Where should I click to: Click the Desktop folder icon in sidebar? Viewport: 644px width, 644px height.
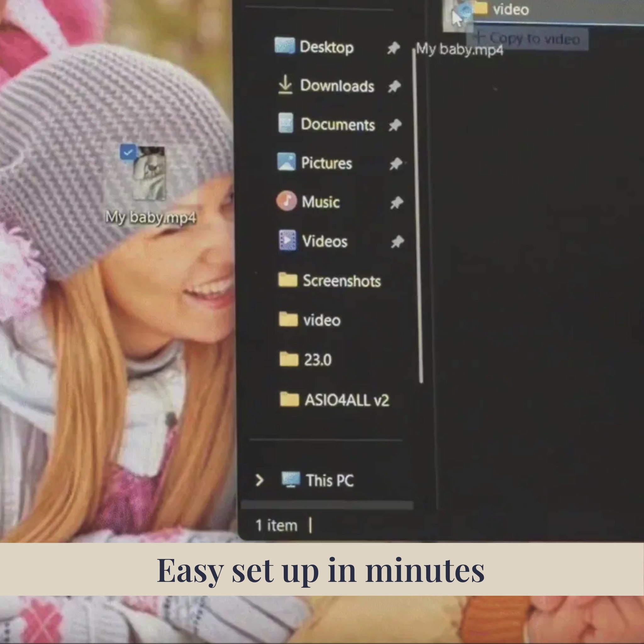click(x=284, y=46)
